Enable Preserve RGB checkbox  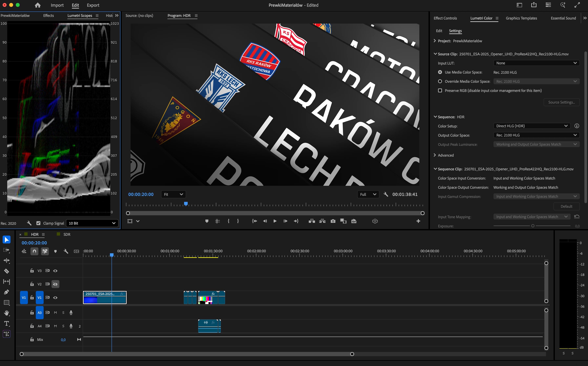pos(440,91)
